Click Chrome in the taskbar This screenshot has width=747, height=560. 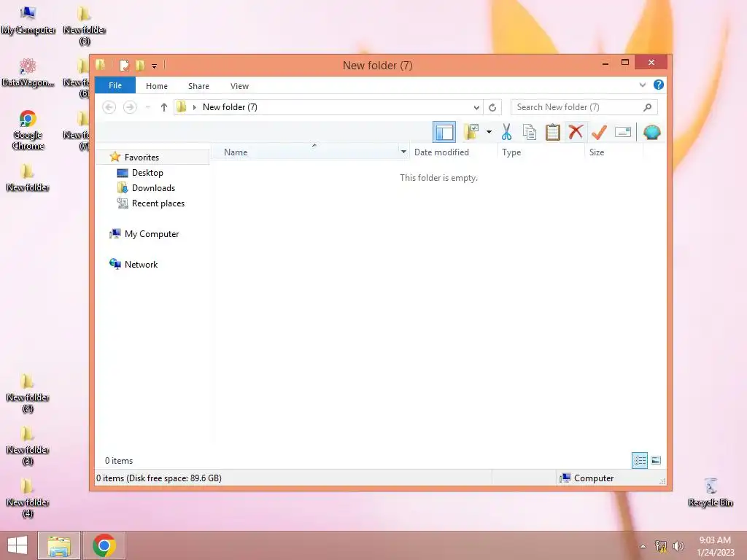pos(104,545)
